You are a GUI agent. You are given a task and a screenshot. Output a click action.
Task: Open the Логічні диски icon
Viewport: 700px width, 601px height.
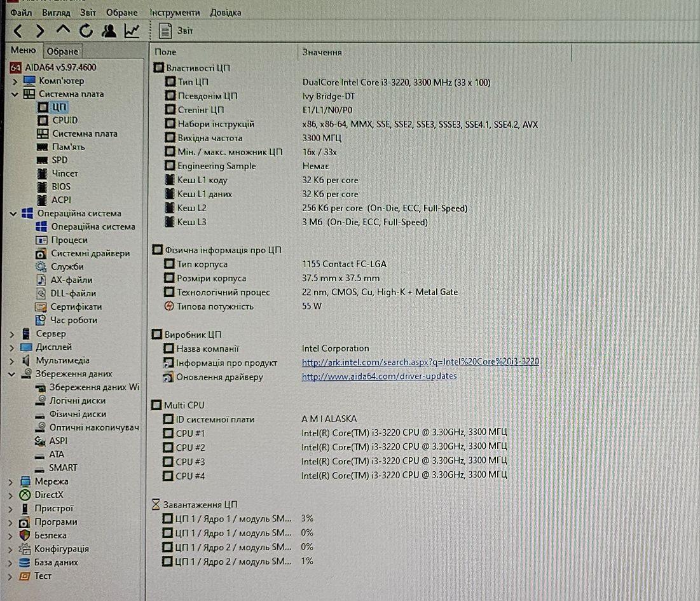[41, 401]
